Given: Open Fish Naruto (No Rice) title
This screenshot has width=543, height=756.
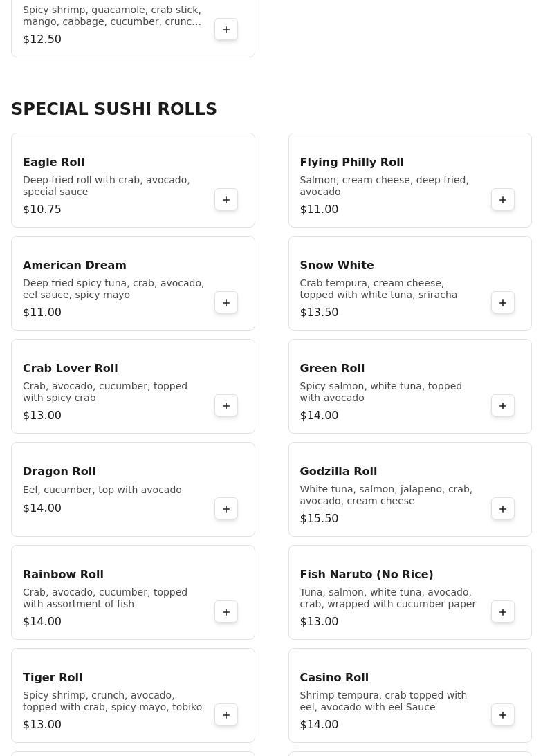Looking at the screenshot, I should pyautogui.click(x=366, y=575).
